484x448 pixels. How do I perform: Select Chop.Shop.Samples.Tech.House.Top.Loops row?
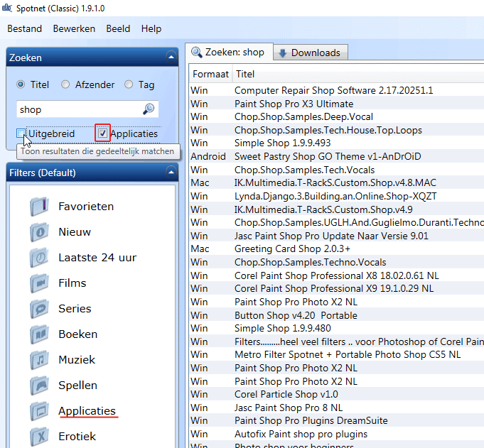pyautogui.click(x=336, y=130)
